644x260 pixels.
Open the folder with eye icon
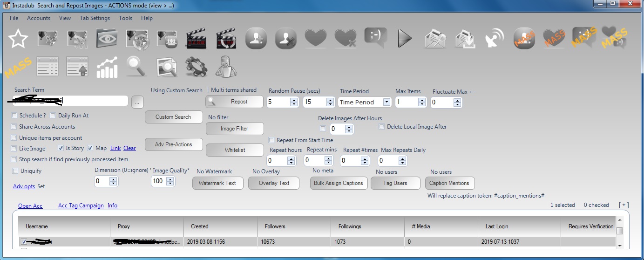pyautogui.click(x=107, y=39)
